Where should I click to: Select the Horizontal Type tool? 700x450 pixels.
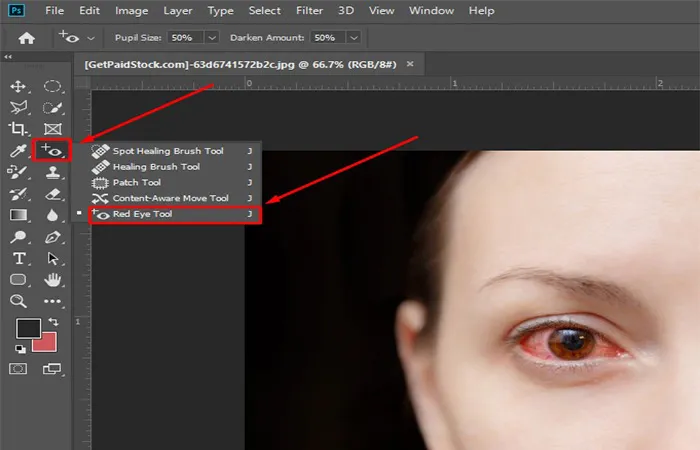click(x=18, y=258)
